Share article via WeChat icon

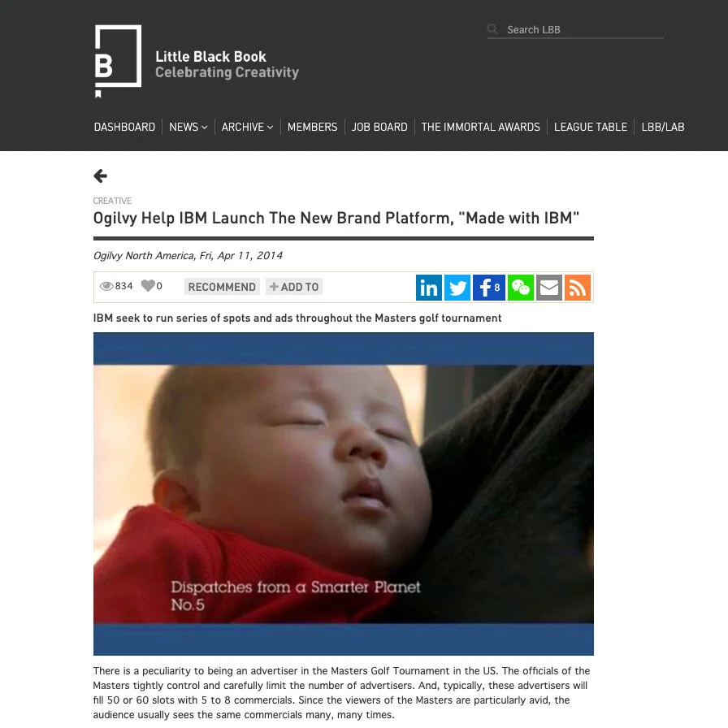(521, 288)
